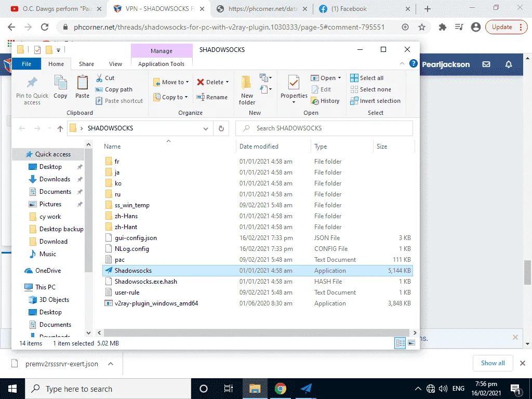Open phcorner notifications bell icon

click(x=508, y=64)
